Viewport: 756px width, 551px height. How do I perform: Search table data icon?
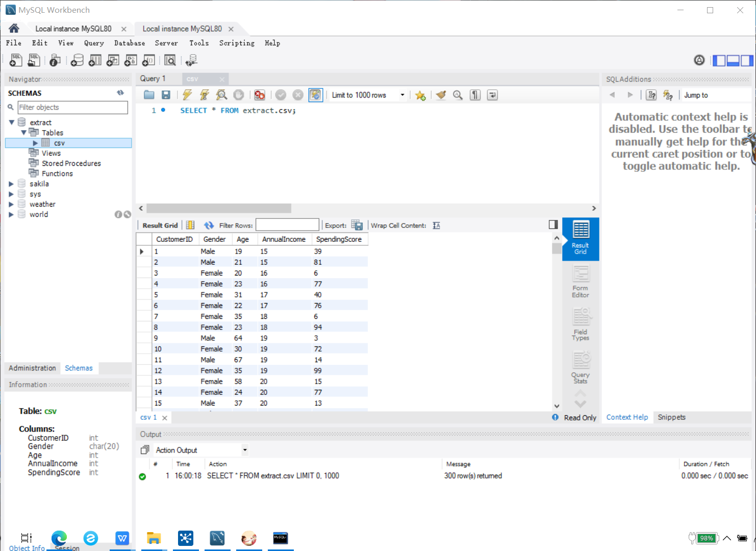point(170,60)
